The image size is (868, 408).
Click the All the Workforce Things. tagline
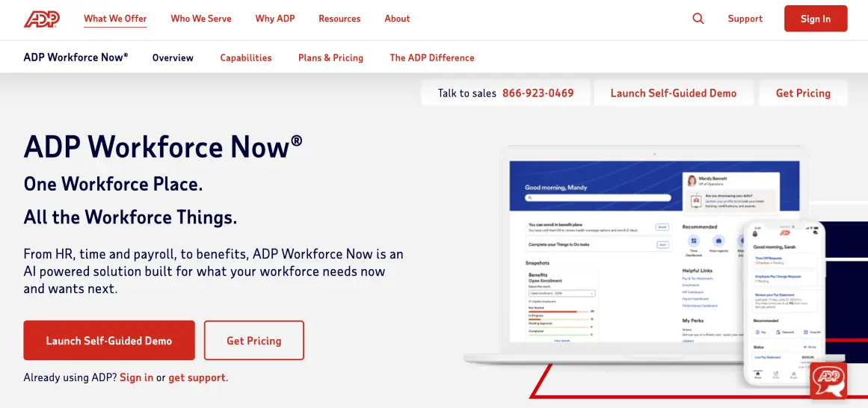130,217
